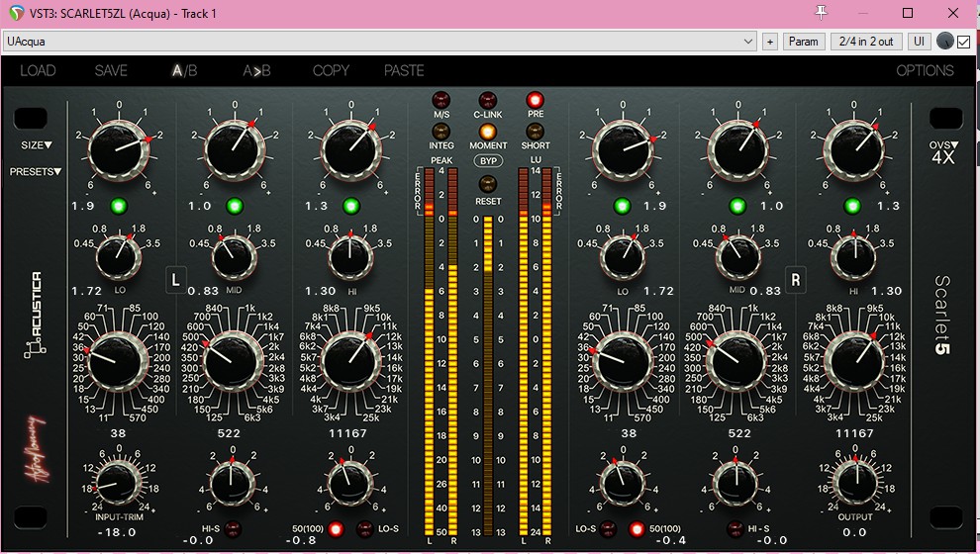The width and height of the screenshot is (980, 554).
Task: Click right channel LO bandwidth knob (1.72)
Action: 622,256
